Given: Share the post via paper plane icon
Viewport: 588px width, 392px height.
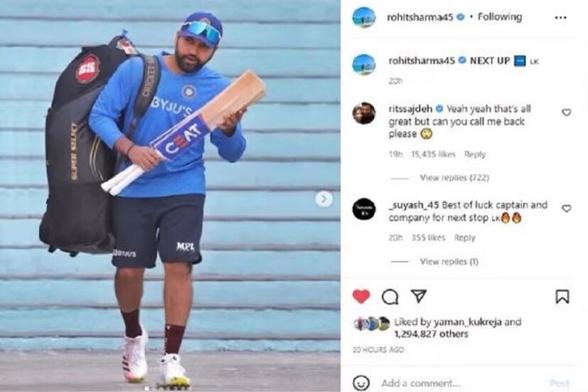Looking at the screenshot, I should pyautogui.click(x=419, y=296).
